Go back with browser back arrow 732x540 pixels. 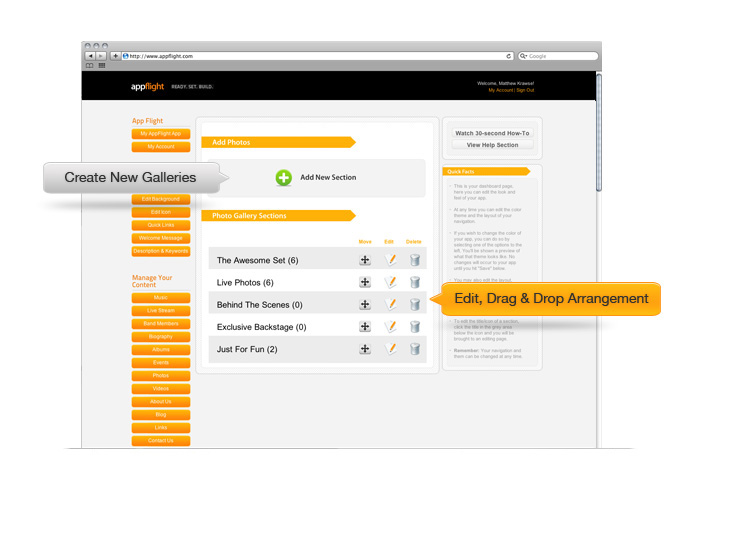(x=91, y=56)
